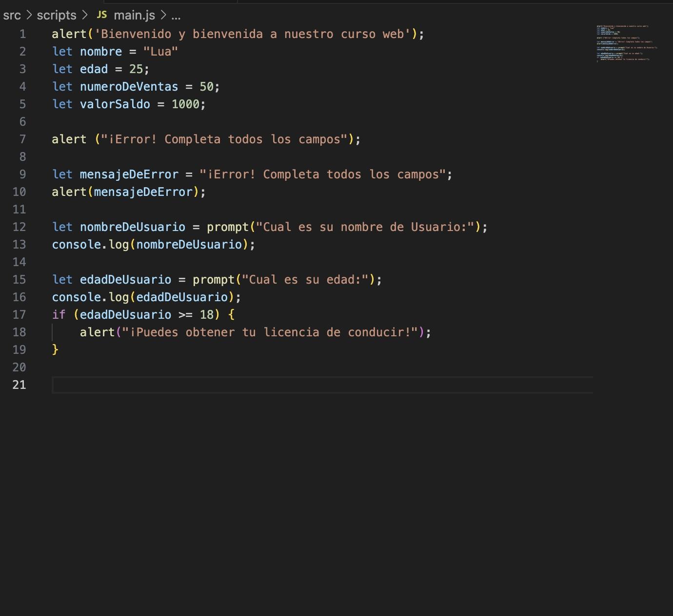This screenshot has width=673, height=616.
Task: Open the src breadcrumb folder
Action: 12,15
